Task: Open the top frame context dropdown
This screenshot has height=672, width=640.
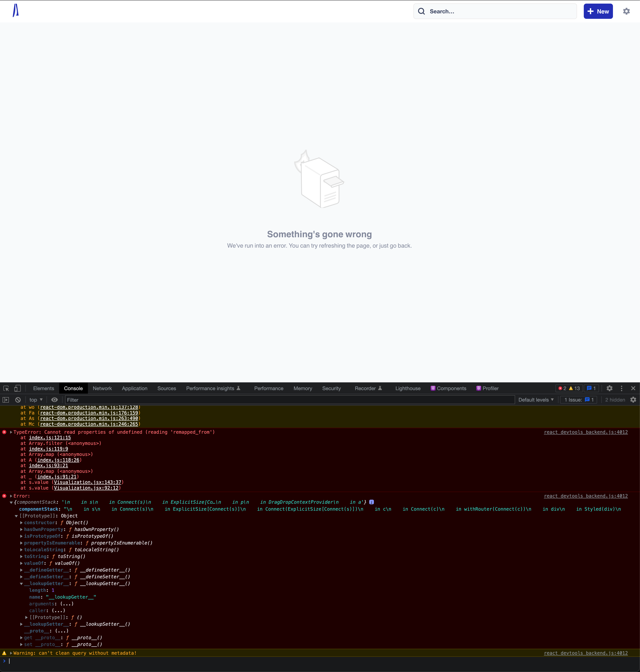Action: [x=36, y=400]
